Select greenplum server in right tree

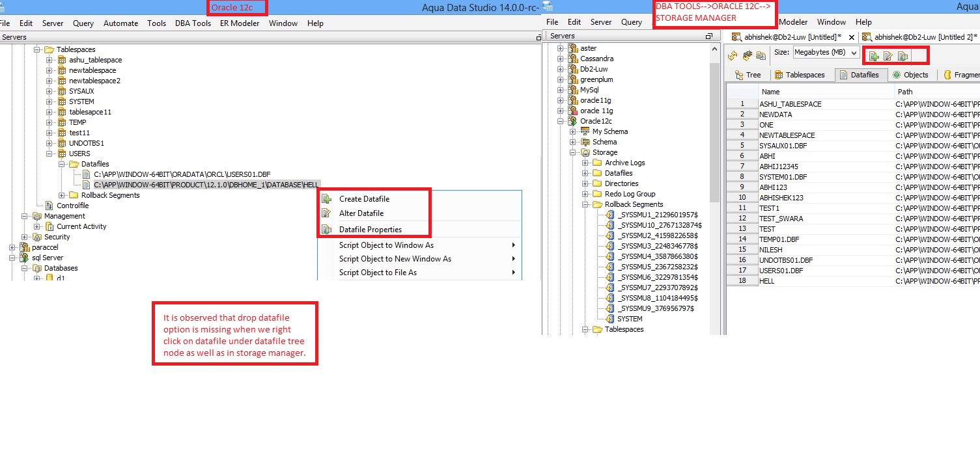pos(596,79)
